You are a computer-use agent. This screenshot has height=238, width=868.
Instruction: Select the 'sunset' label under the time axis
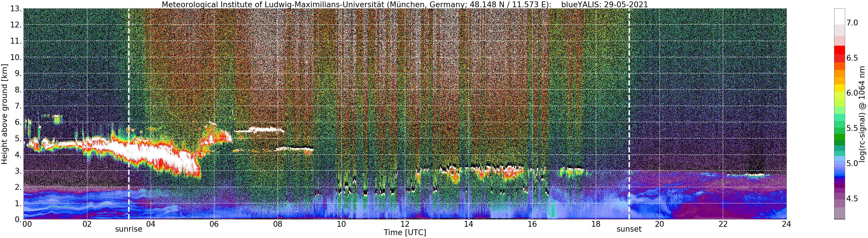point(629,229)
